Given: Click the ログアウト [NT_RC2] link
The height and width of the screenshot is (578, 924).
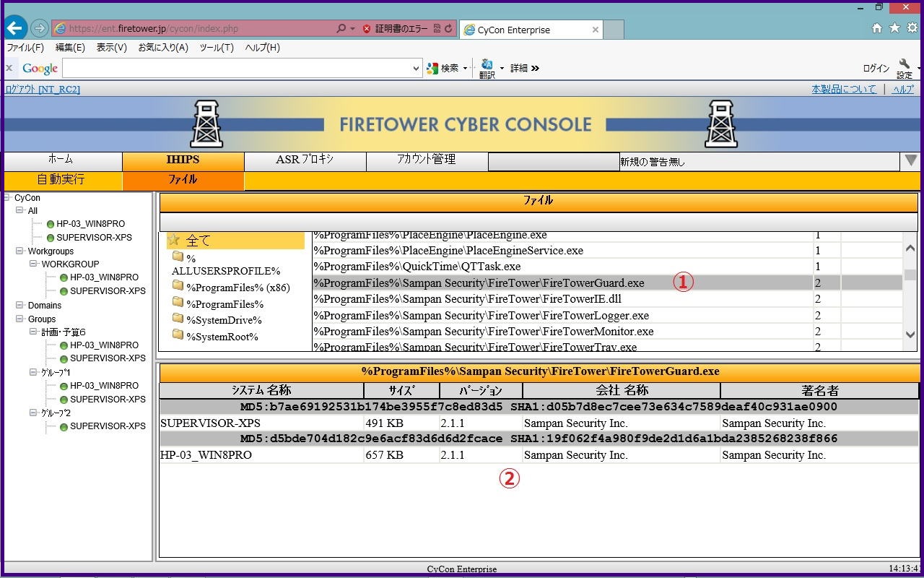Looking at the screenshot, I should pyautogui.click(x=43, y=89).
